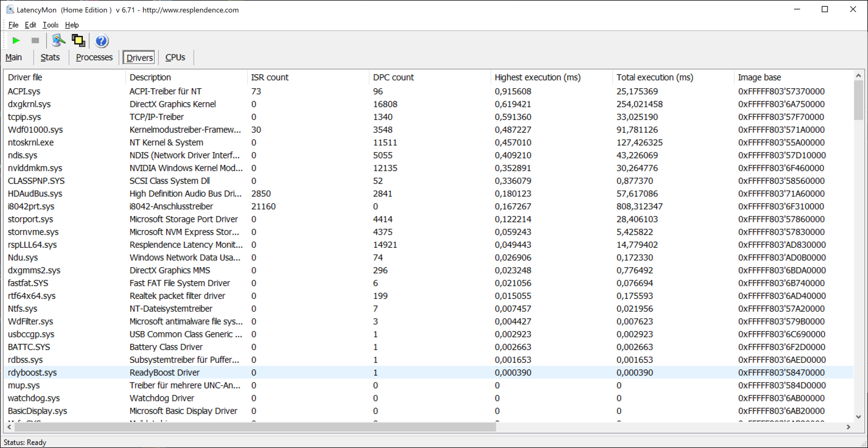Open the options wrench toolbar icon

58,41
